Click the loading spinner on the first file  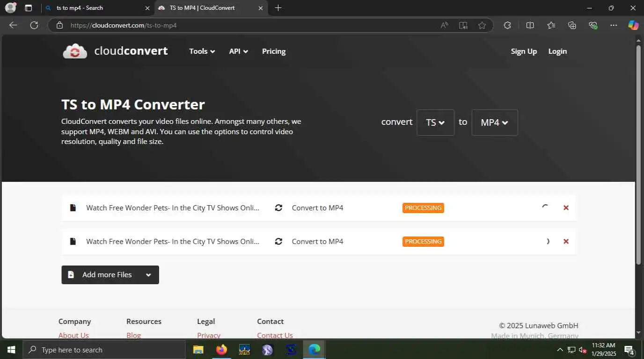point(545,208)
